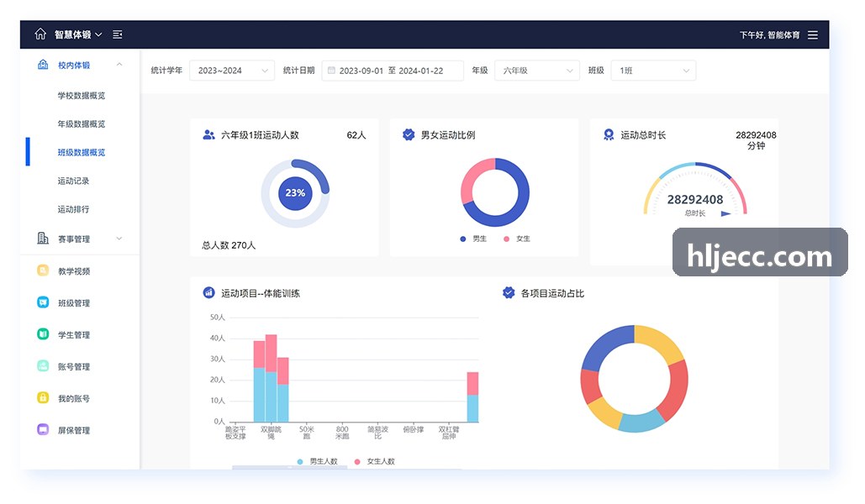Click the badge icon beside 男女运动比例
Screen dimensions: 865x504
[x=409, y=134]
